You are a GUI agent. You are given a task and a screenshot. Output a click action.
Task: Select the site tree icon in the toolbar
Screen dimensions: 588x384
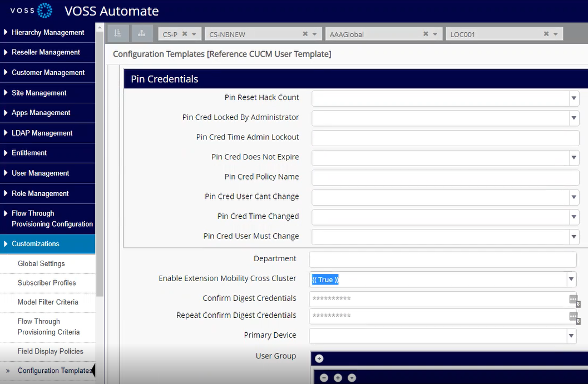click(x=141, y=33)
